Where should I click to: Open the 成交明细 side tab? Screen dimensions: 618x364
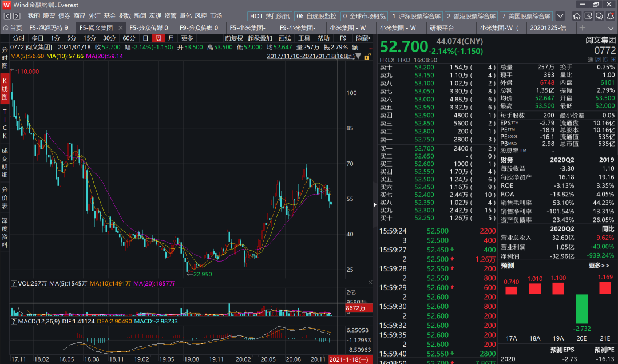click(x=5, y=163)
